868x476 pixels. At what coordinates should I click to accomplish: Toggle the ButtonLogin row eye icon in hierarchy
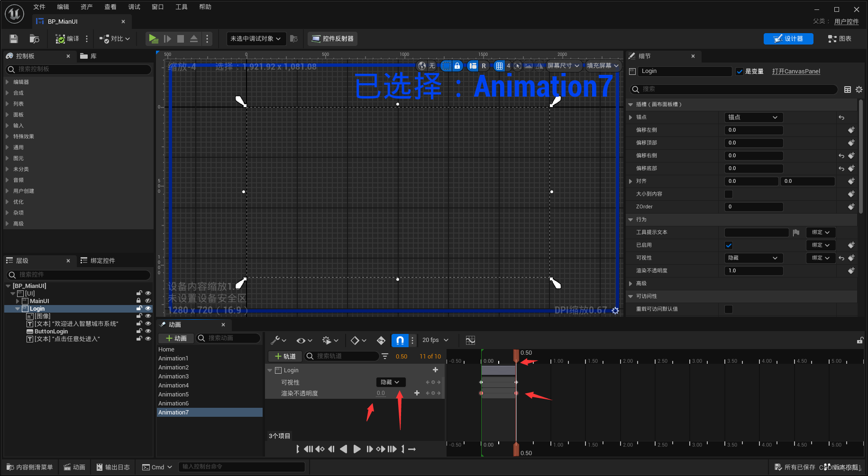(148, 331)
